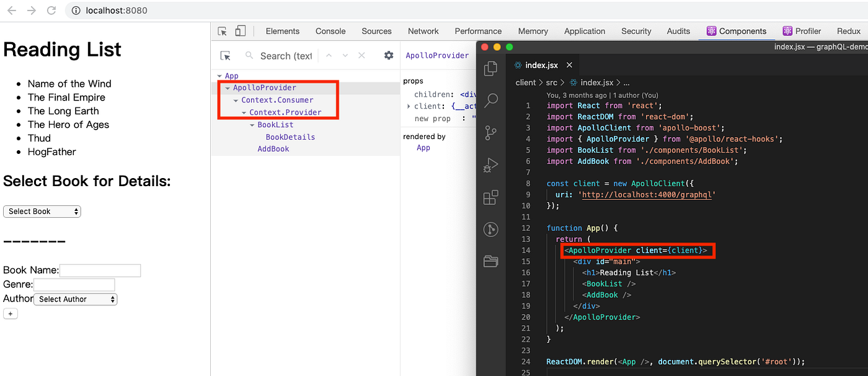Screen dimensions: 868x376
Task: Switch to the Sources tab
Action: [x=377, y=31]
